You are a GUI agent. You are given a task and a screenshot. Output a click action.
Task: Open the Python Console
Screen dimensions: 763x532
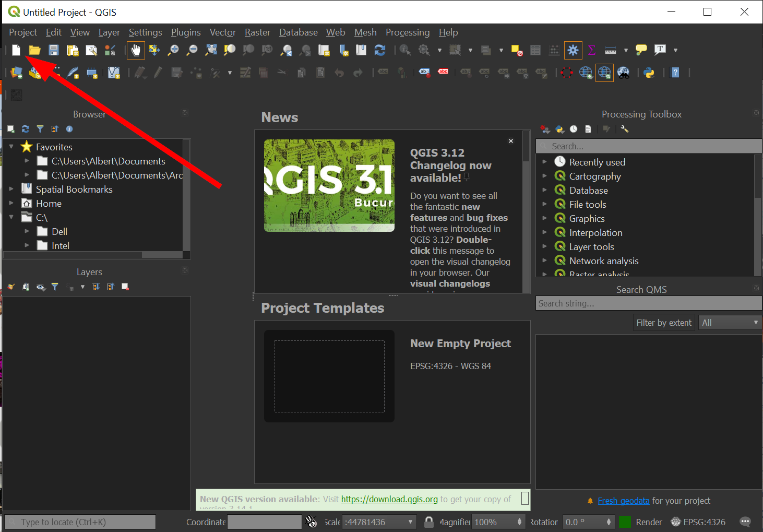pos(649,73)
